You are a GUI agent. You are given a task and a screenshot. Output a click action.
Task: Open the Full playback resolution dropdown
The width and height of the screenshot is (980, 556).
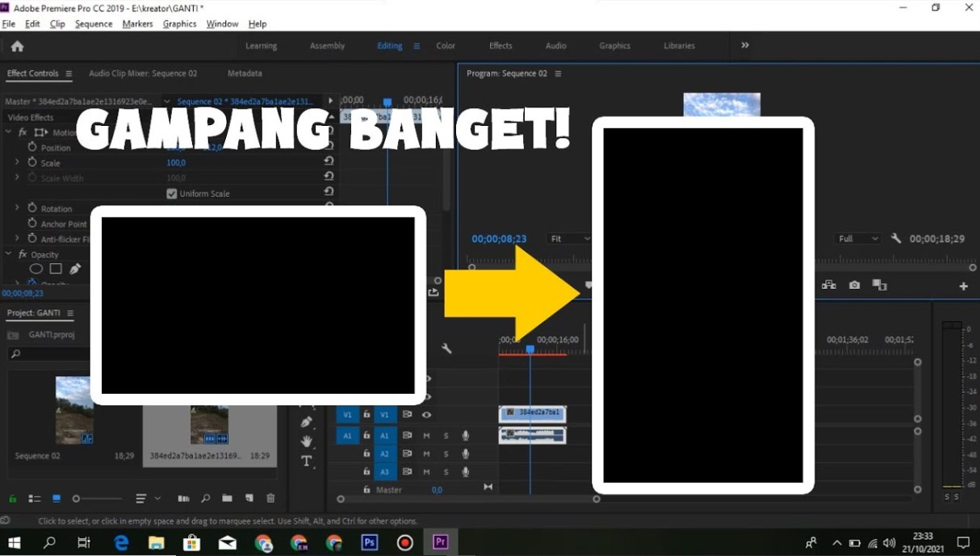857,238
